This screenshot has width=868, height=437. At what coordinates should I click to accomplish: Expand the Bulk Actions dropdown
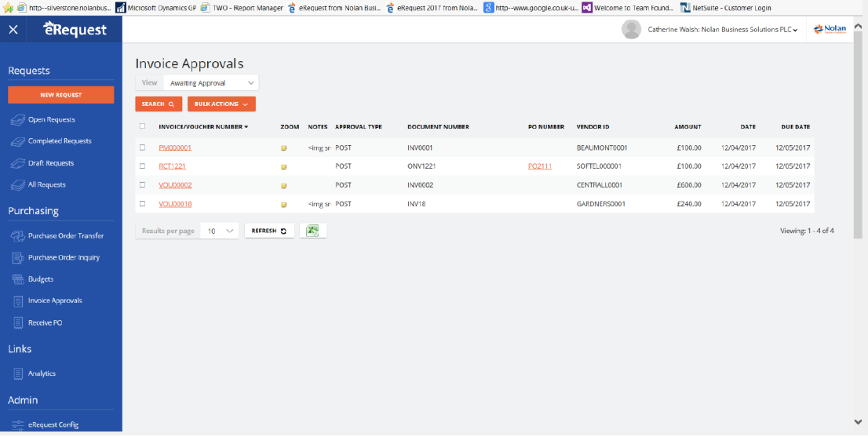tap(221, 104)
